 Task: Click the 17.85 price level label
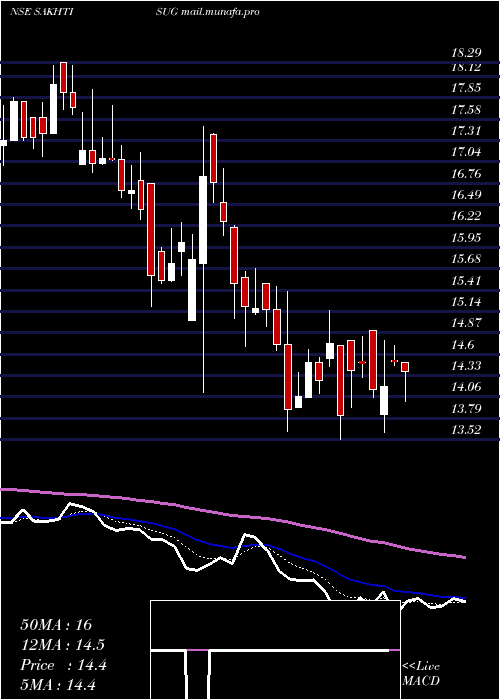(466, 88)
